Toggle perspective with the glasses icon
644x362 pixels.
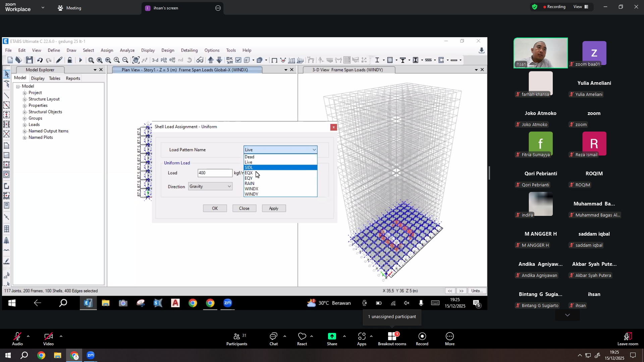pos(200,60)
